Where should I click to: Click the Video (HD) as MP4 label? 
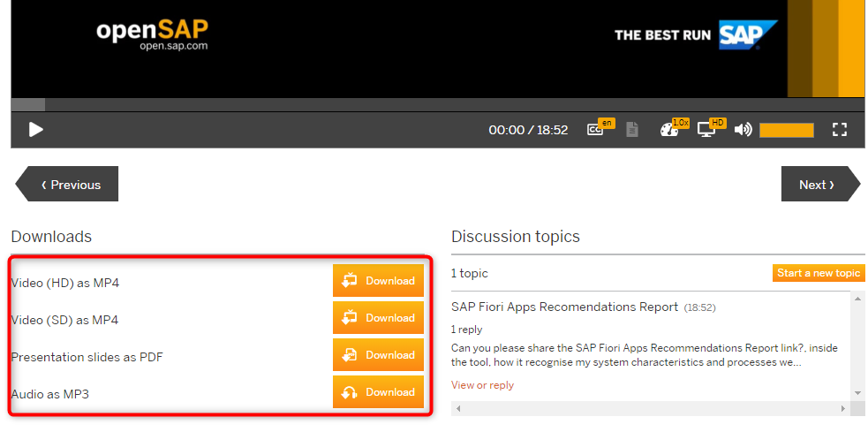point(65,283)
